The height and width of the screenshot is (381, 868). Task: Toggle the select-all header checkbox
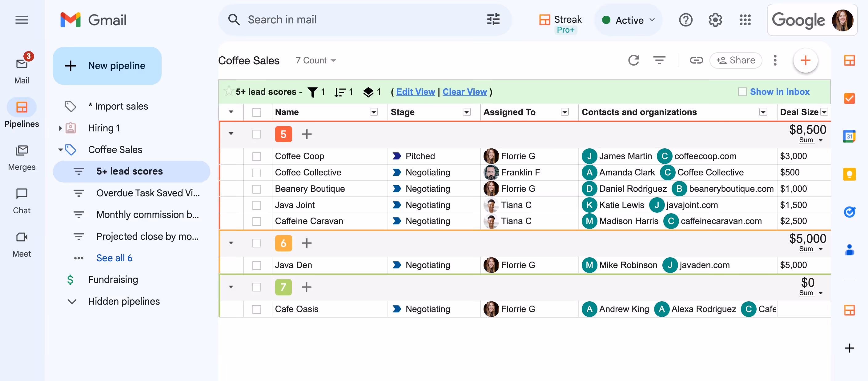pos(257,113)
